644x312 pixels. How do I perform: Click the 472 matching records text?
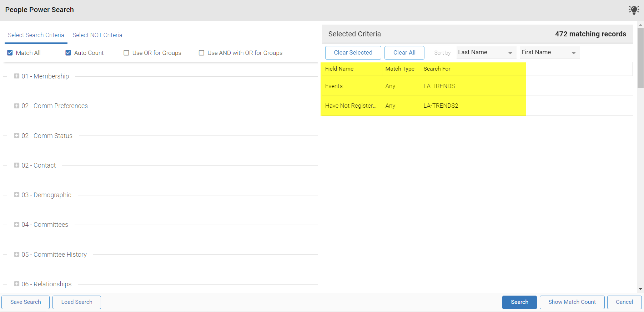click(x=590, y=34)
